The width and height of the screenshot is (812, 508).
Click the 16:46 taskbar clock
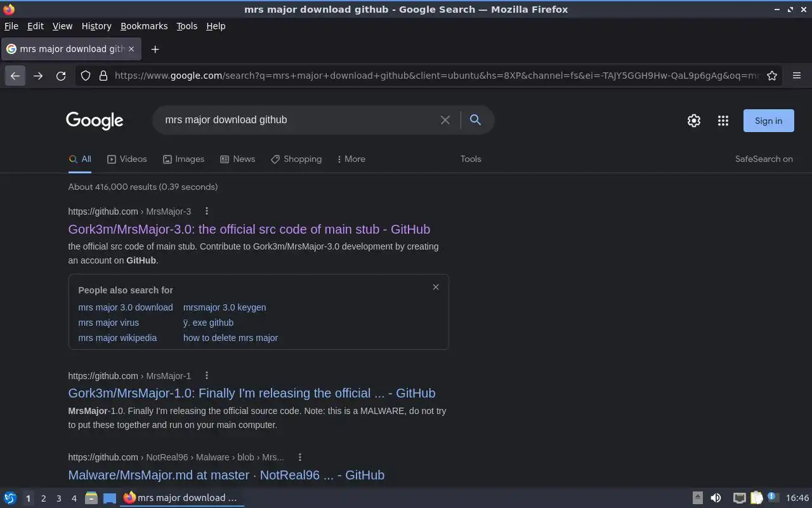tap(797, 498)
